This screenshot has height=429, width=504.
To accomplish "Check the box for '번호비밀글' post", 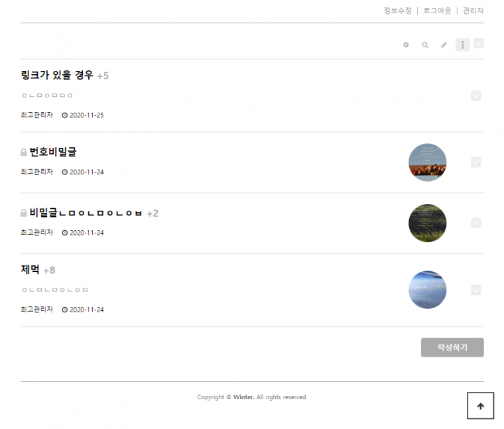I will [x=475, y=162].
